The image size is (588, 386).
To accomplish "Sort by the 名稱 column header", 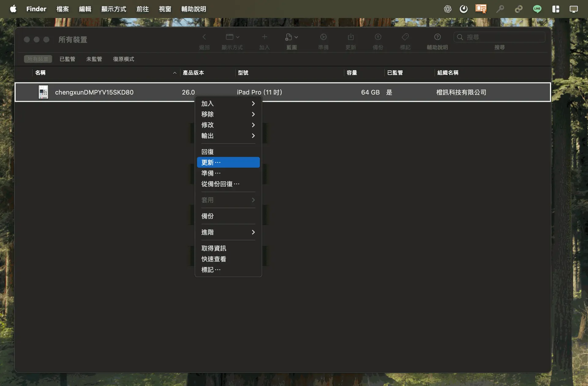I will pyautogui.click(x=40, y=73).
